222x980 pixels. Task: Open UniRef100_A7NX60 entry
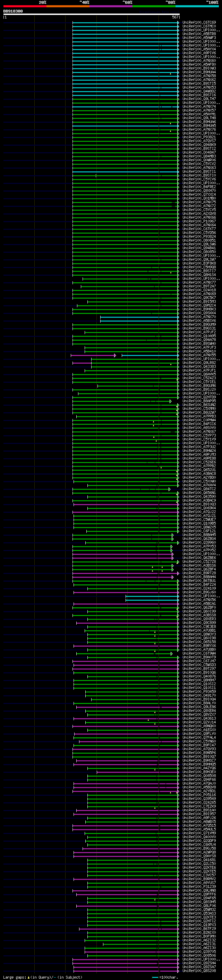[199, 60]
